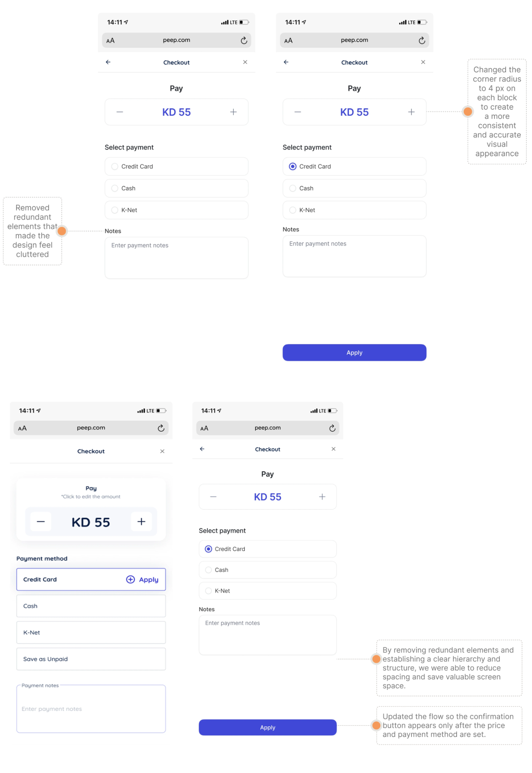Increase amount with plus in upper-left mockup
The image size is (532, 773).
tap(233, 112)
